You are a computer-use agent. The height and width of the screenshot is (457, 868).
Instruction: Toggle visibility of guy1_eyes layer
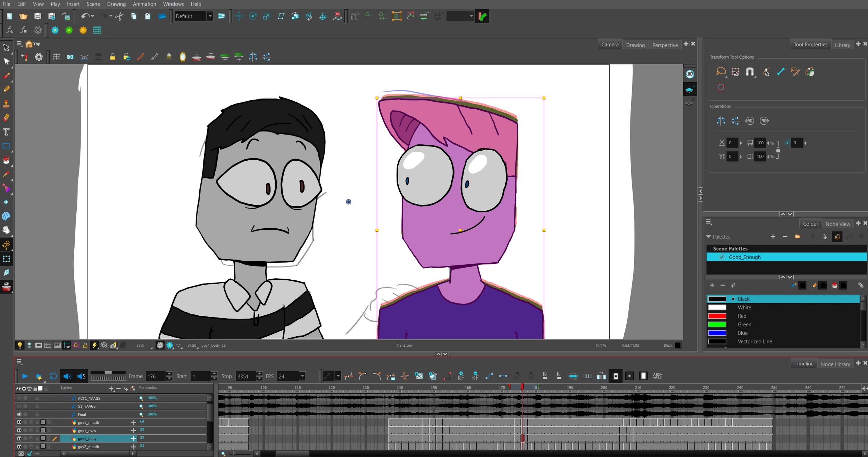click(19, 430)
